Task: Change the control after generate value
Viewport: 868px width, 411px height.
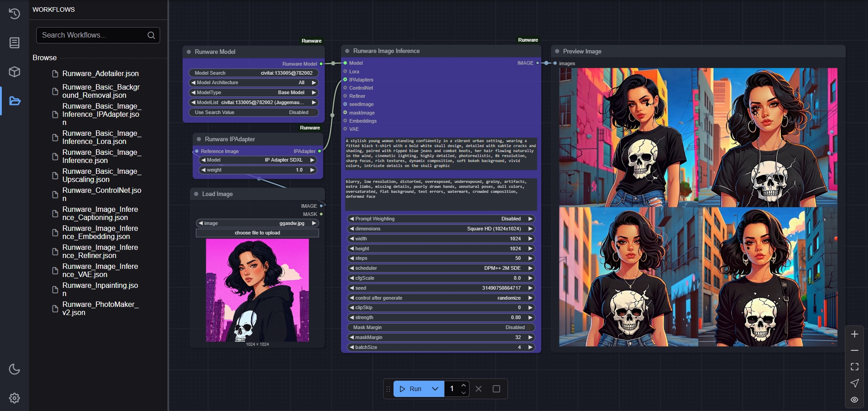Action: click(x=441, y=298)
